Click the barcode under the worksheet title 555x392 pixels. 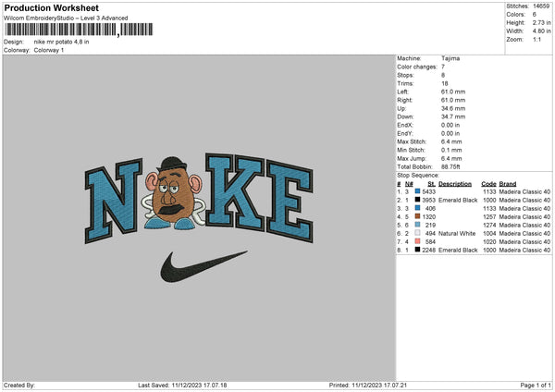pos(79,30)
